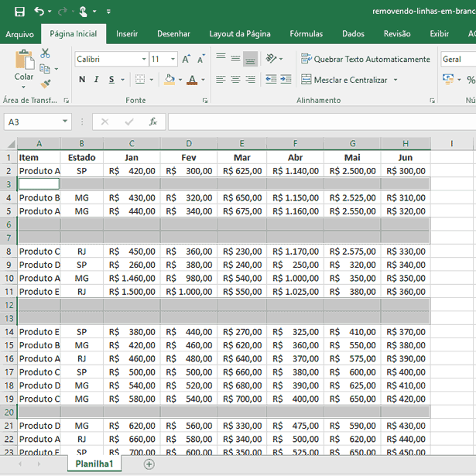Align text to middle of cell
This screenshot has width=476, height=476.
235,58
